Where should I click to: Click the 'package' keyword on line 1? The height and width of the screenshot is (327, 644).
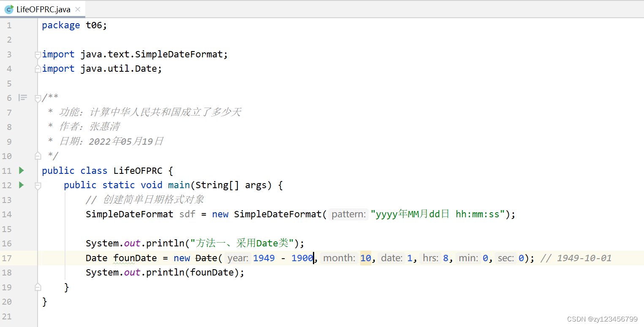point(61,25)
